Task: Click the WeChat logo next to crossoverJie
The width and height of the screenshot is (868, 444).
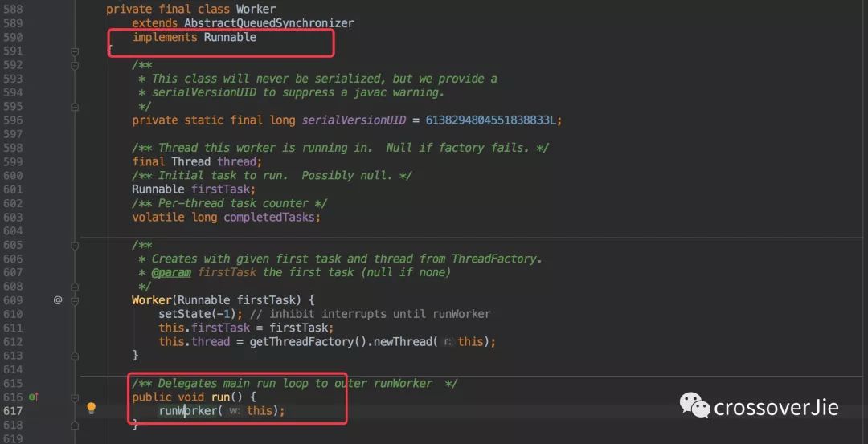Action: (694, 405)
